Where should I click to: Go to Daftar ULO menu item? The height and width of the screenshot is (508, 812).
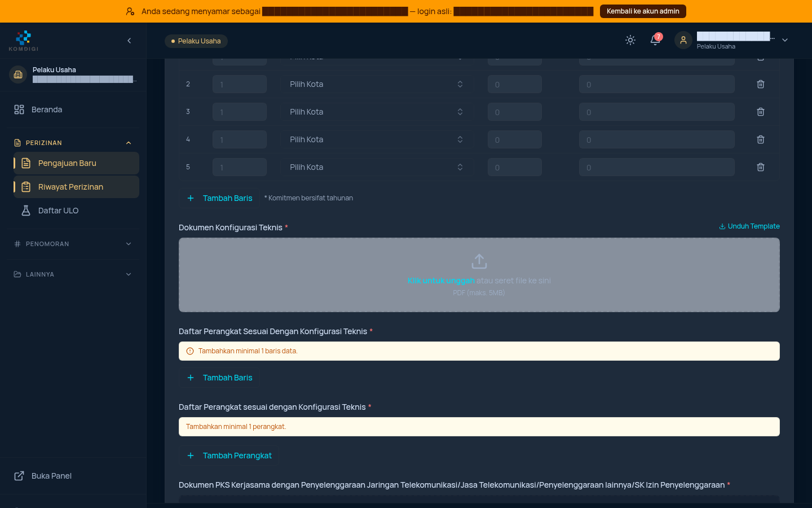coord(76,211)
